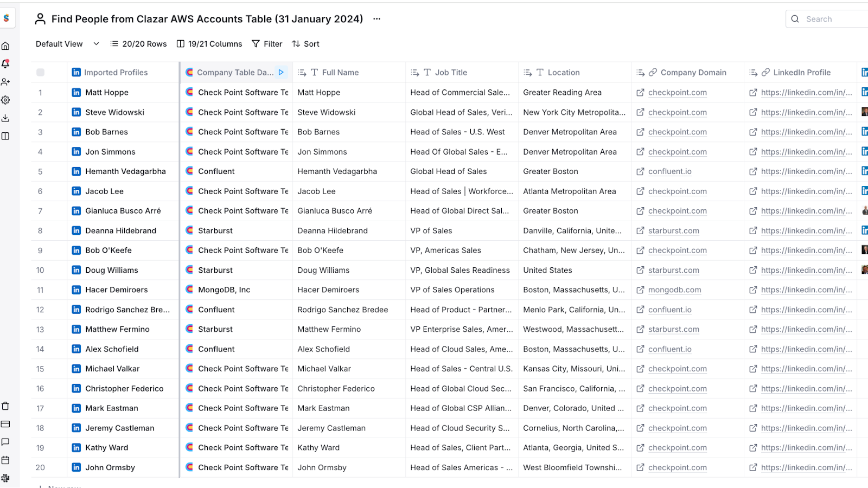Click the table title text

tap(207, 19)
